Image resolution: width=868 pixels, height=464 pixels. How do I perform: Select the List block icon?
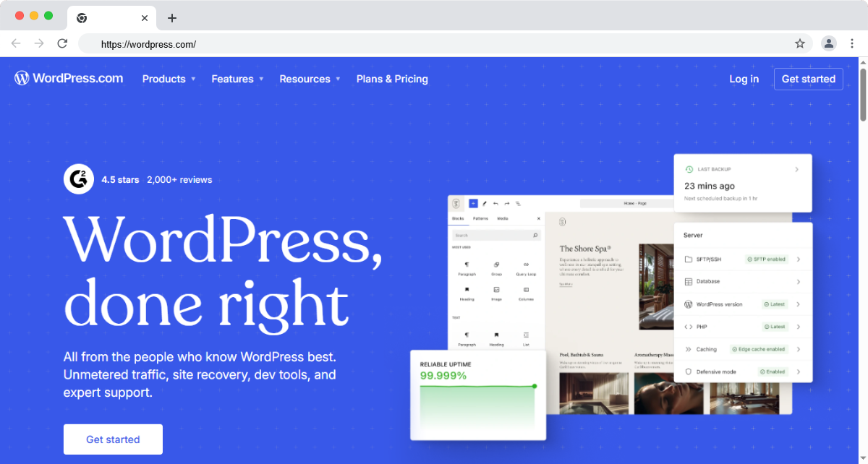[x=526, y=335]
